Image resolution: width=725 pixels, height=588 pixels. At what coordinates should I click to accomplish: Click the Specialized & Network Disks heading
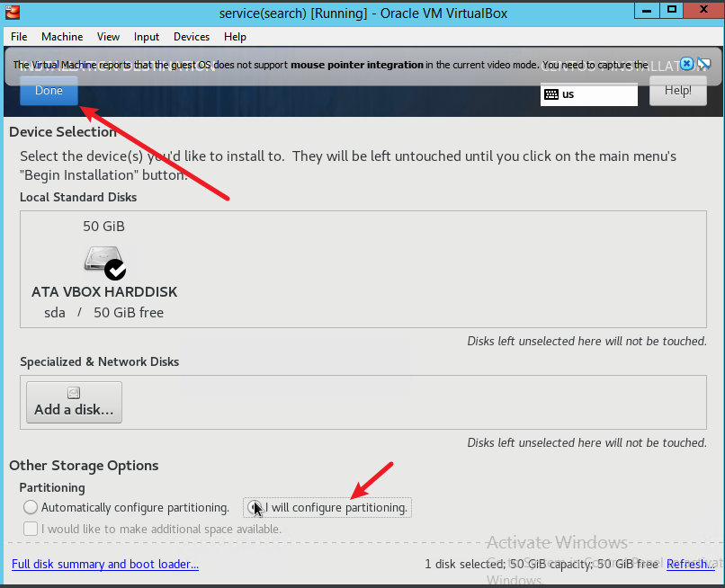pyautogui.click(x=100, y=361)
